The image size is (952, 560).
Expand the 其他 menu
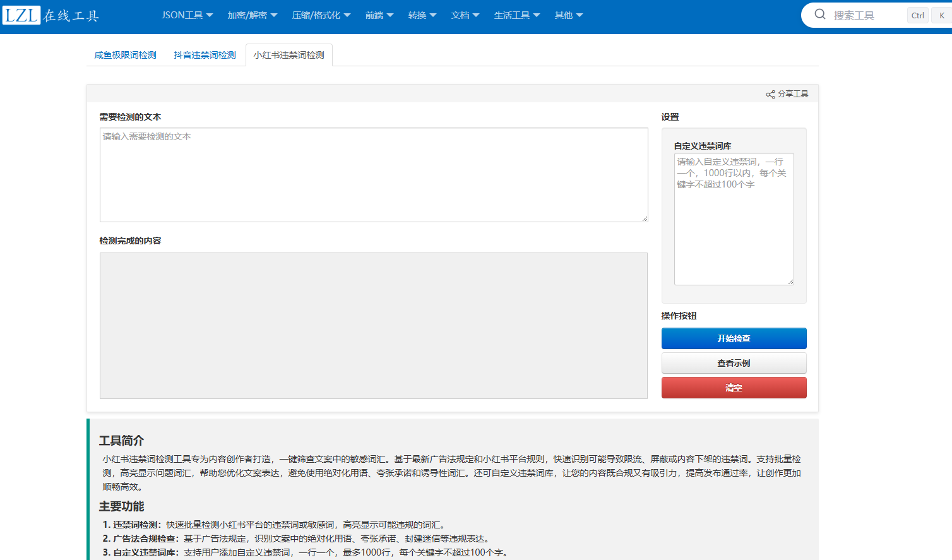[569, 15]
